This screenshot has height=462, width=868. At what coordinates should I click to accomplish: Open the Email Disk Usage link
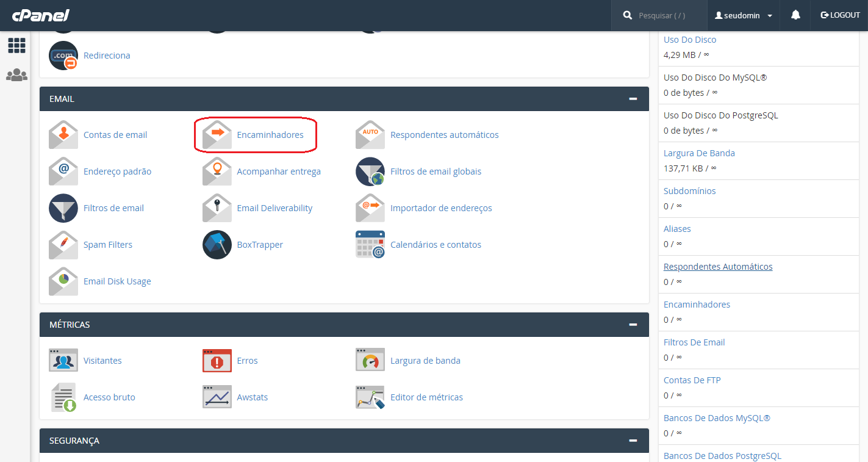(x=117, y=281)
